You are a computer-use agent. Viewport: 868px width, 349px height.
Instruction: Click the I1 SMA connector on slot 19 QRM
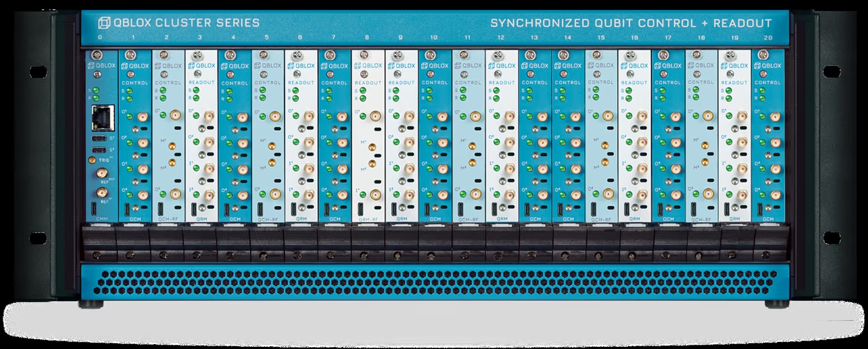[742, 169]
